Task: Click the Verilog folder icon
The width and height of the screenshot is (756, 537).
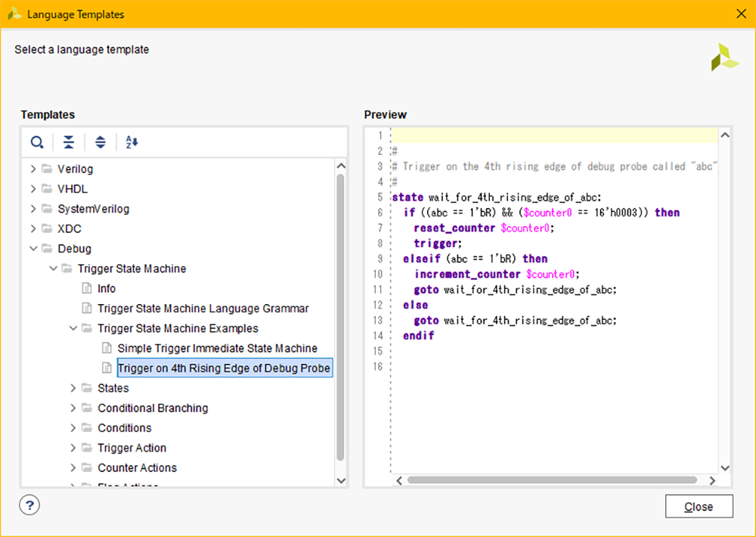Action: click(x=47, y=169)
